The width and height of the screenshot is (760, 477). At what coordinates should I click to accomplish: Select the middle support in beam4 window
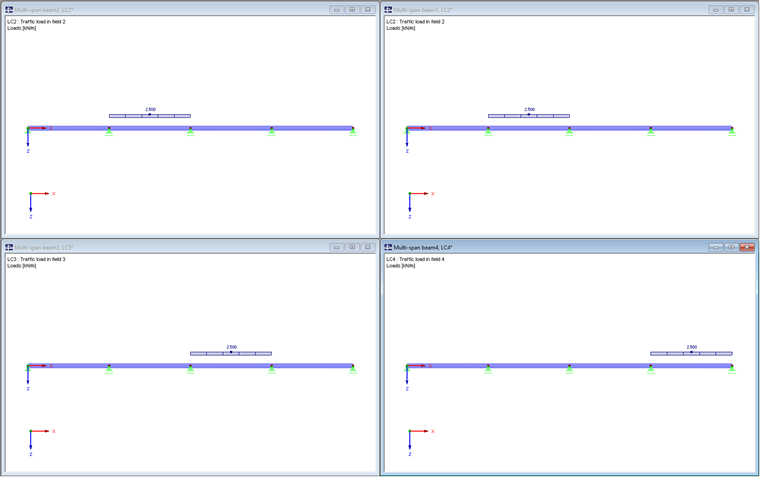coord(570,369)
